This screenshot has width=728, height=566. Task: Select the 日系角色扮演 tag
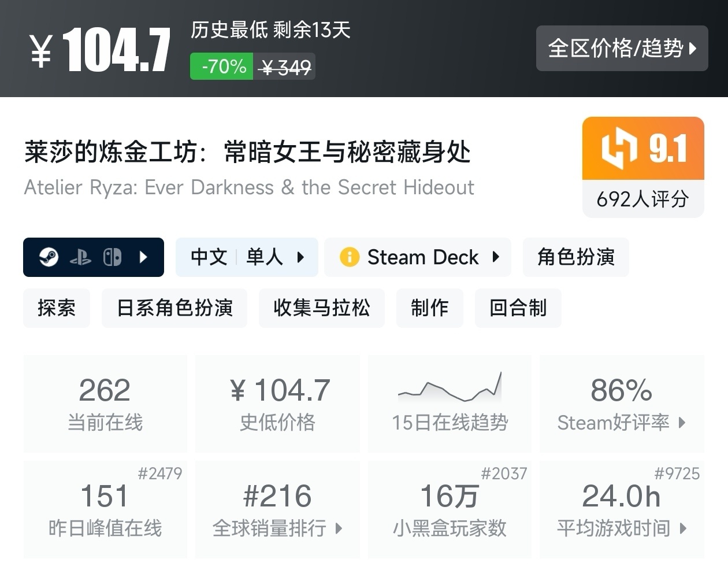coord(174,308)
